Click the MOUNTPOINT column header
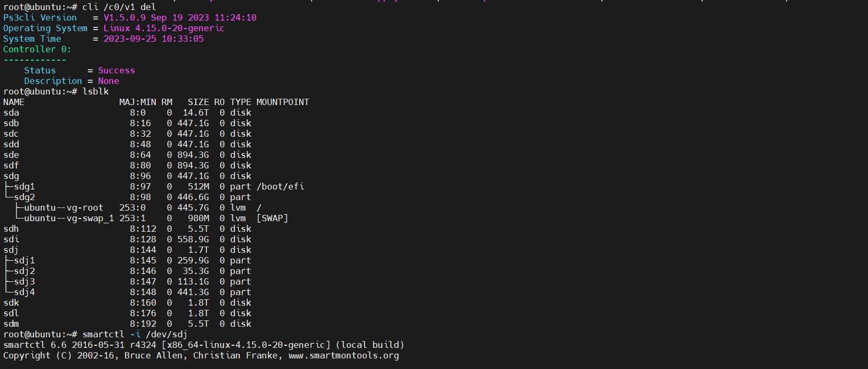868x369 pixels. pos(283,102)
